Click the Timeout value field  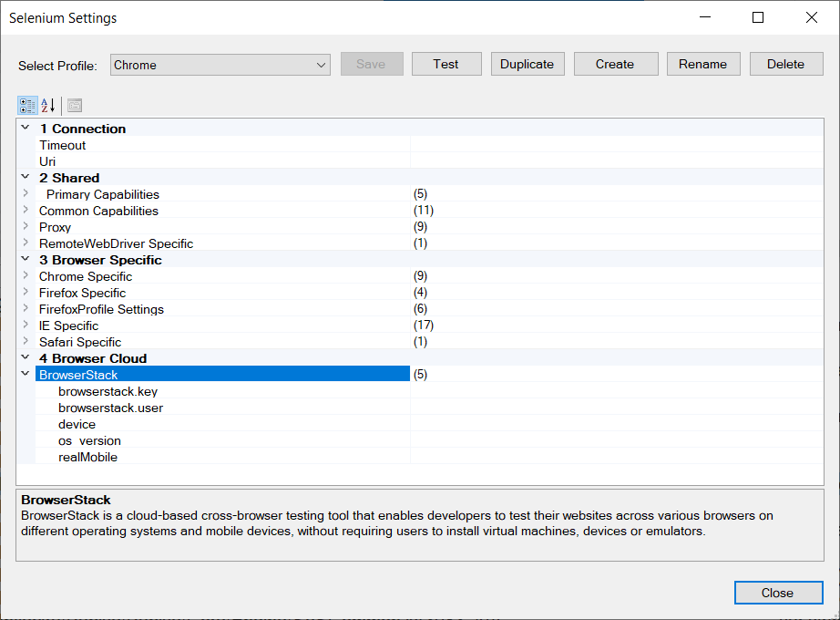617,145
